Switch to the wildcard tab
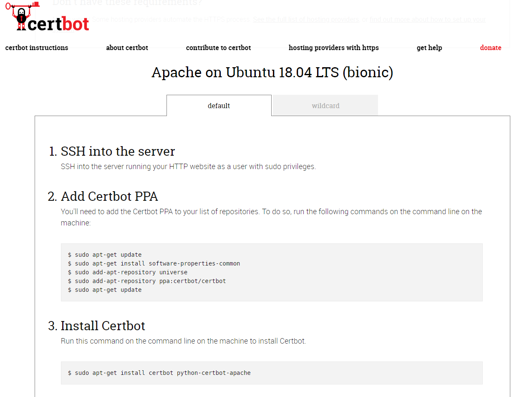This screenshot has width=532, height=397. [325, 106]
